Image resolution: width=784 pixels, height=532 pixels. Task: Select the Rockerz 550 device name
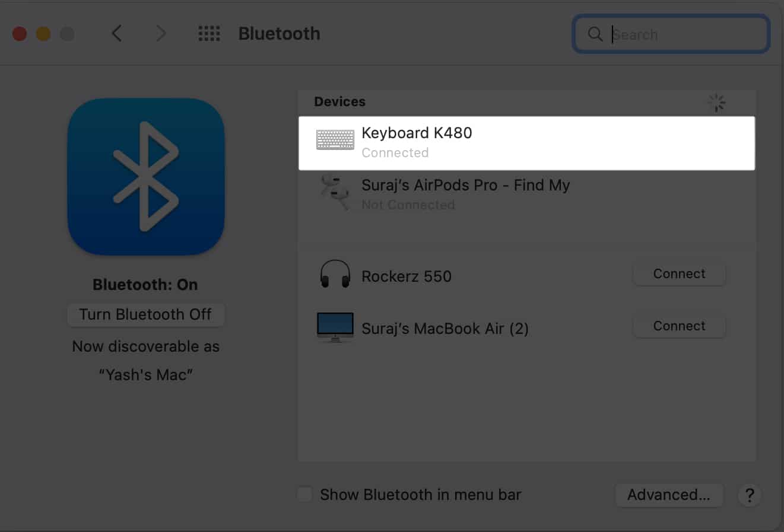[407, 276]
